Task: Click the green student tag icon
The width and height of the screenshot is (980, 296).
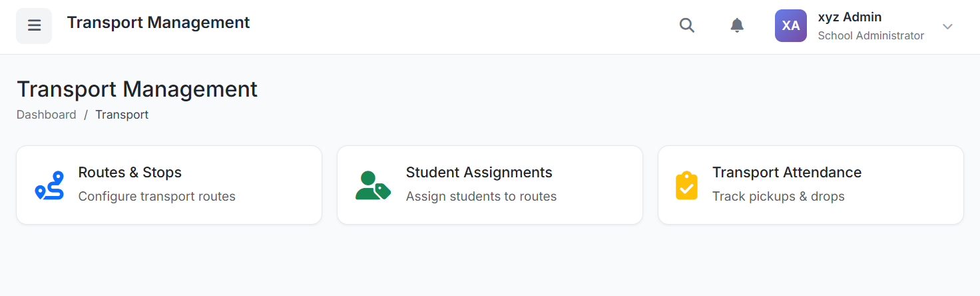Action: pos(372,185)
